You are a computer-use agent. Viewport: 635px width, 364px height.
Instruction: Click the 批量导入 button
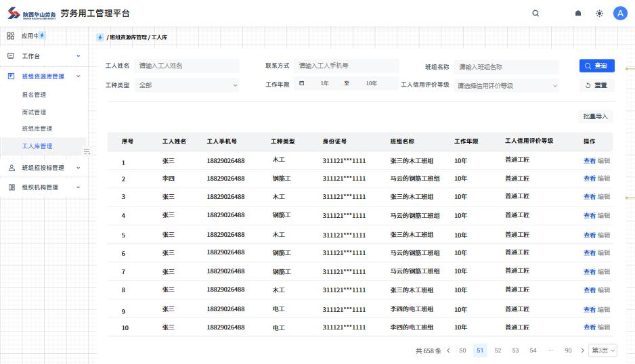(x=595, y=116)
